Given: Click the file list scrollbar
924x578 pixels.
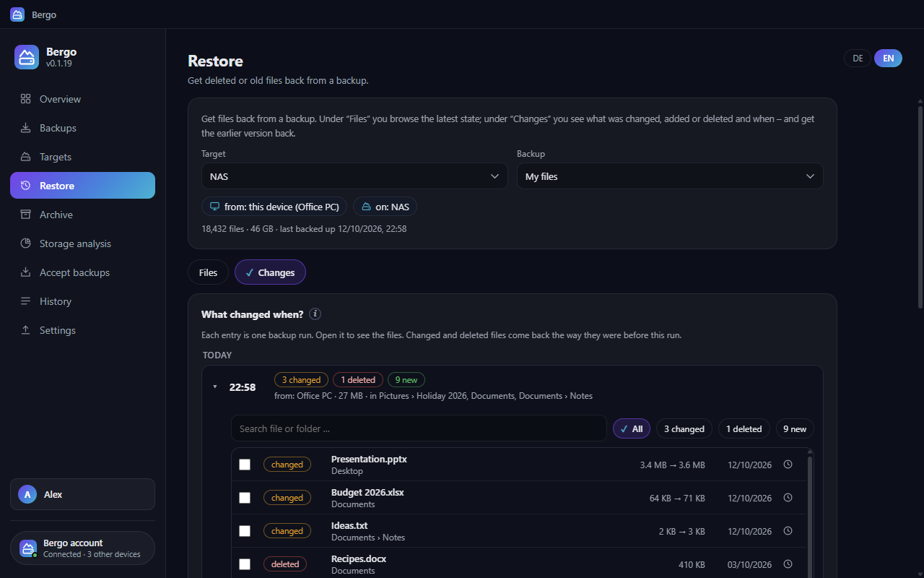Looking at the screenshot, I should [x=809, y=517].
